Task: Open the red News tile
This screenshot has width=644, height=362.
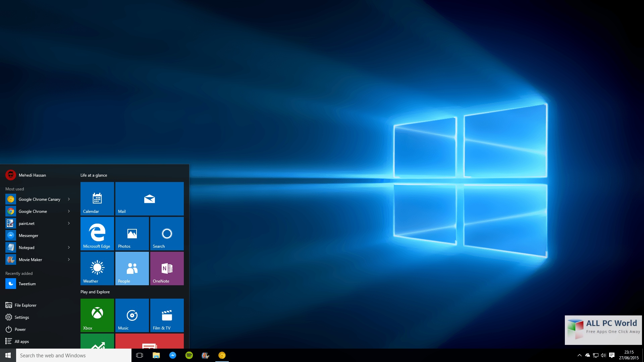Action: [150, 341]
